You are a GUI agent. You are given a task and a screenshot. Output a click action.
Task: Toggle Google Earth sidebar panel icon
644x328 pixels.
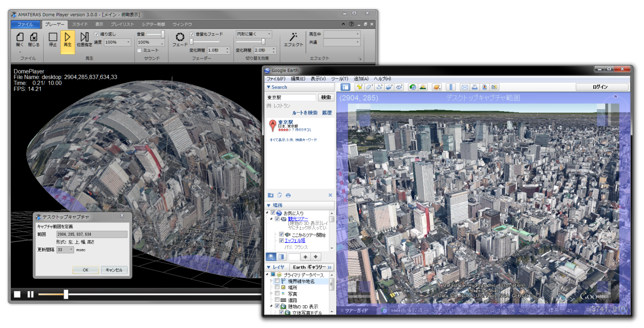[345, 87]
